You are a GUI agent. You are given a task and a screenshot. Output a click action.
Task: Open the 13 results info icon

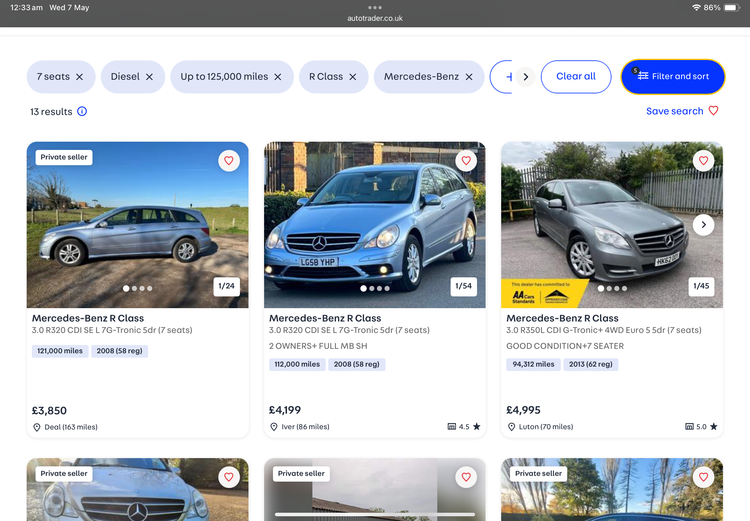click(x=82, y=111)
